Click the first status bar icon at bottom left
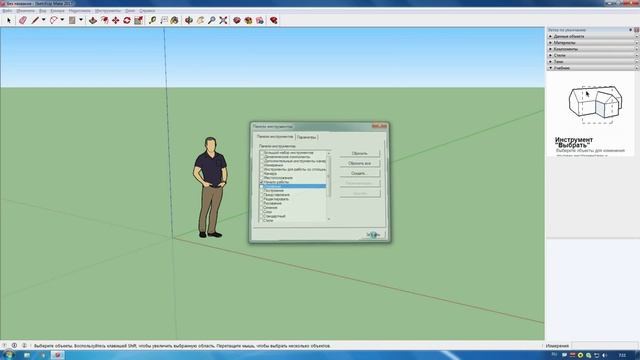 (4, 345)
